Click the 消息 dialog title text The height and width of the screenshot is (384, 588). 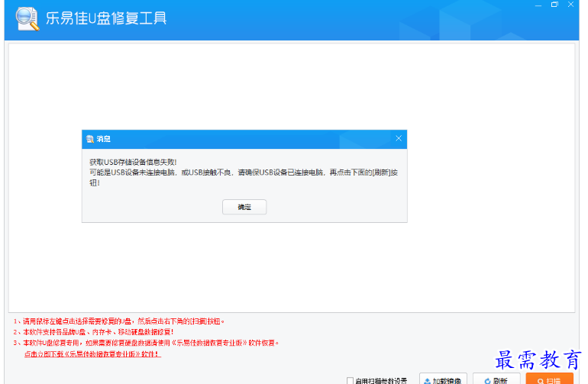coord(104,139)
